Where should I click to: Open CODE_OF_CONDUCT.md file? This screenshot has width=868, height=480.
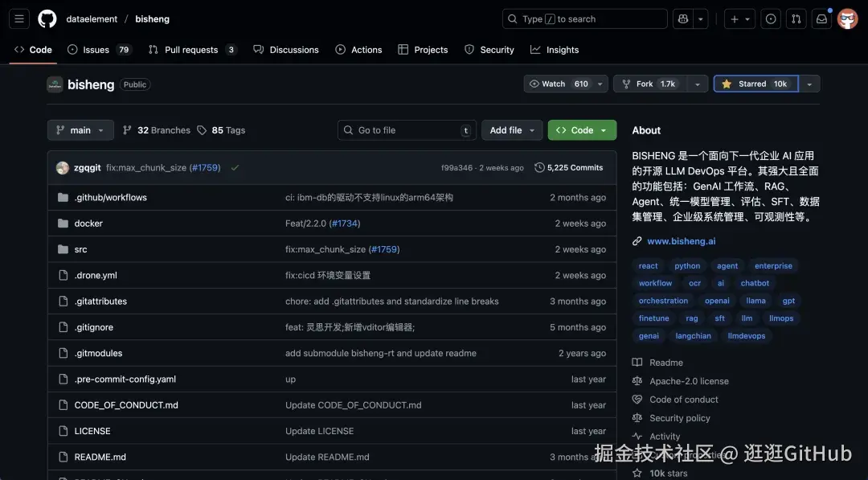coord(126,405)
